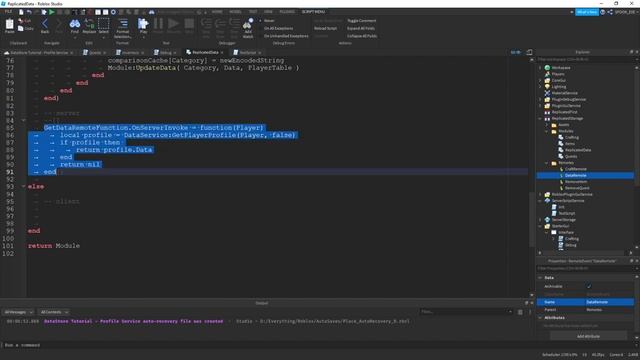The image size is (640, 360).
Task: Expand the Assets folder node
Action: (547, 125)
